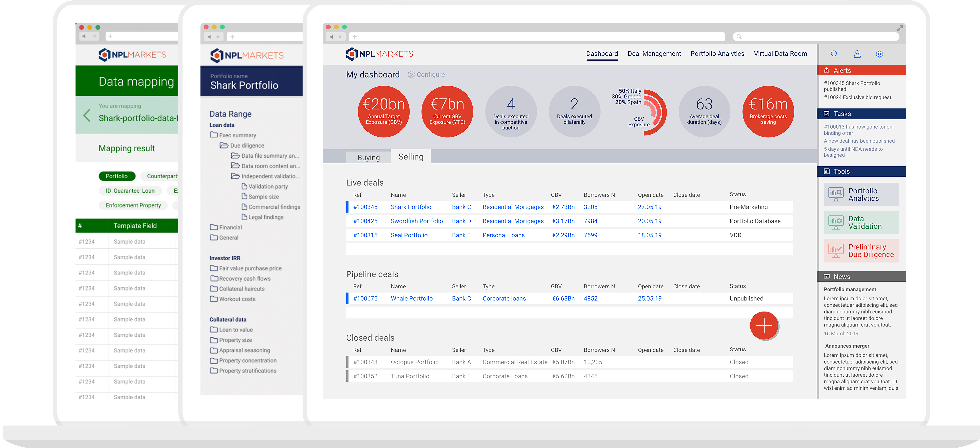Open the user profile icon

[857, 54]
